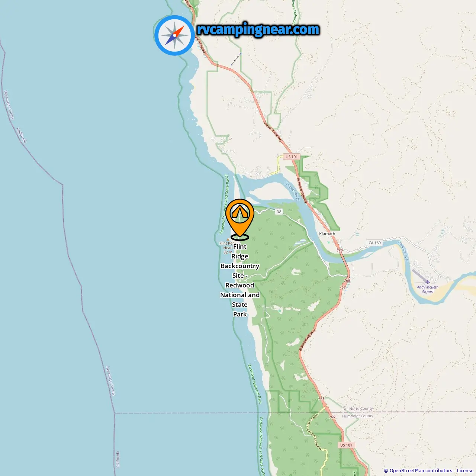
Task: Click the Flint Rock Head peak triangle
Action: point(228,239)
